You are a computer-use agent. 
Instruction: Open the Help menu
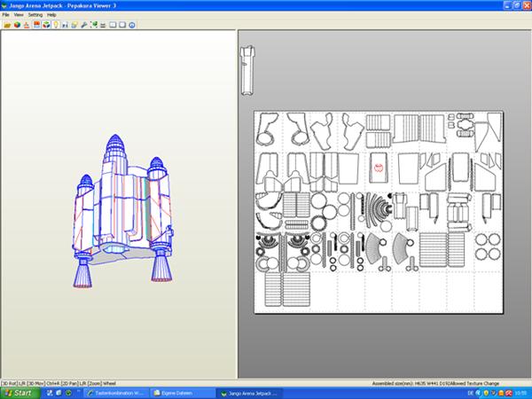tap(51, 15)
